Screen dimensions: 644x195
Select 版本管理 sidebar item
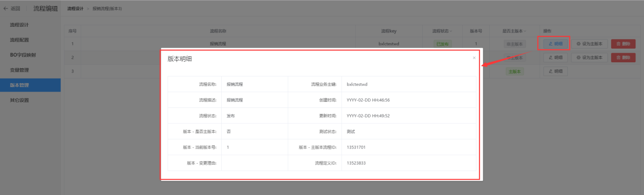(30, 85)
